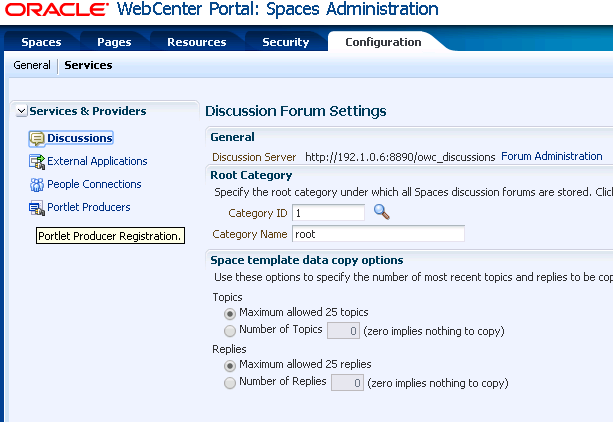Open the Spaces tab
This screenshot has width=613, height=422.
(41, 42)
